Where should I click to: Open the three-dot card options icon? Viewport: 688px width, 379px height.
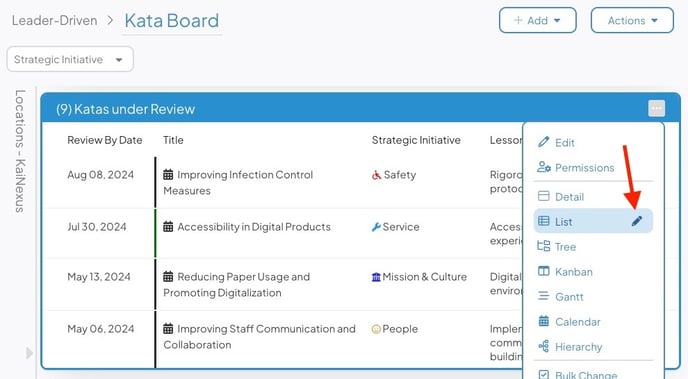coord(656,108)
